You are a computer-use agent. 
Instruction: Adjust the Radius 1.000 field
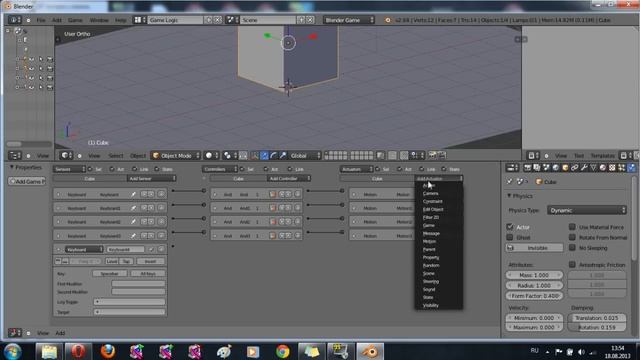tap(534, 285)
